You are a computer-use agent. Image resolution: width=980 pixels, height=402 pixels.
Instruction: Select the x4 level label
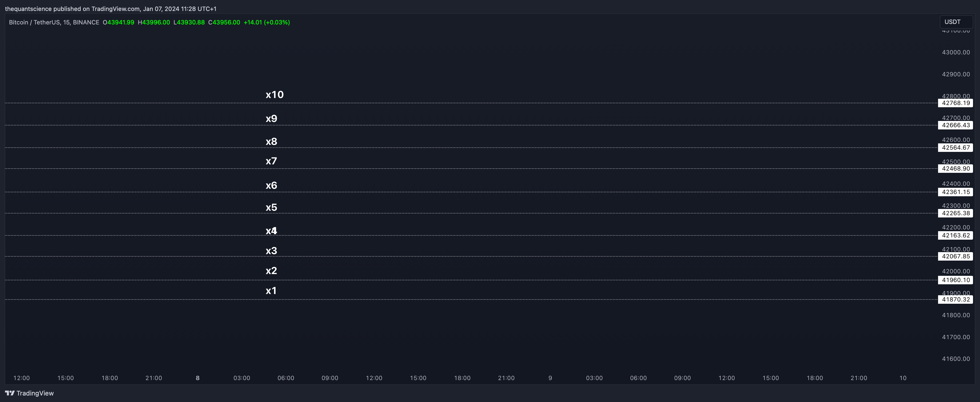pos(271,231)
